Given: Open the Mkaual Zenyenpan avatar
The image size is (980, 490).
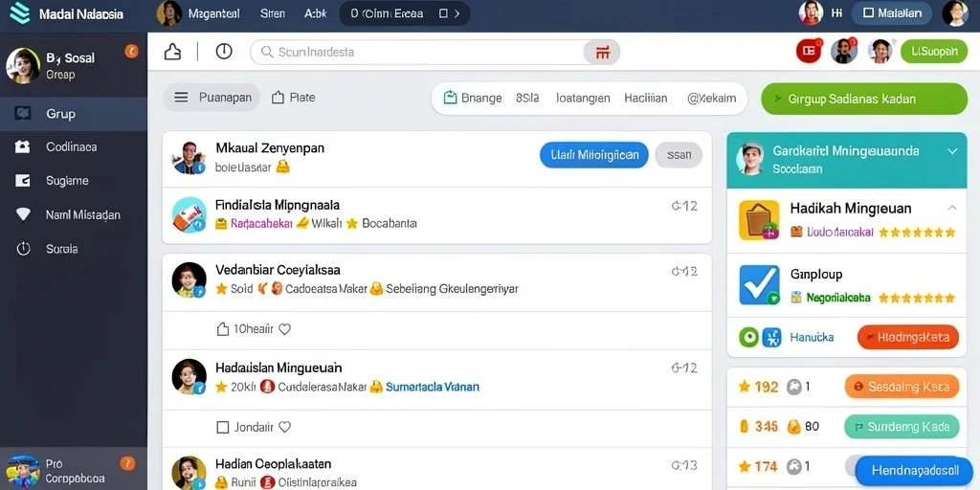Looking at the screenshot, I should click(x=189, y=158).
